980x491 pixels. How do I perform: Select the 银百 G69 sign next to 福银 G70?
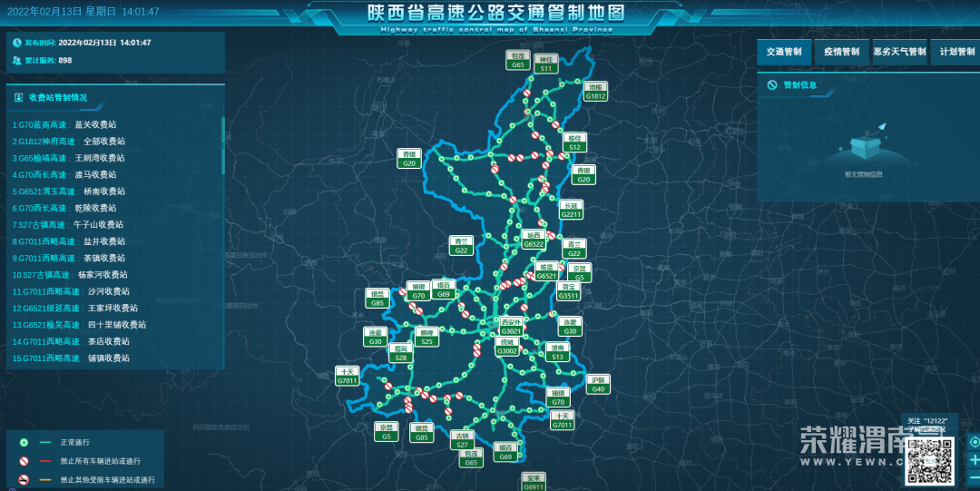[x=443, y=289]
